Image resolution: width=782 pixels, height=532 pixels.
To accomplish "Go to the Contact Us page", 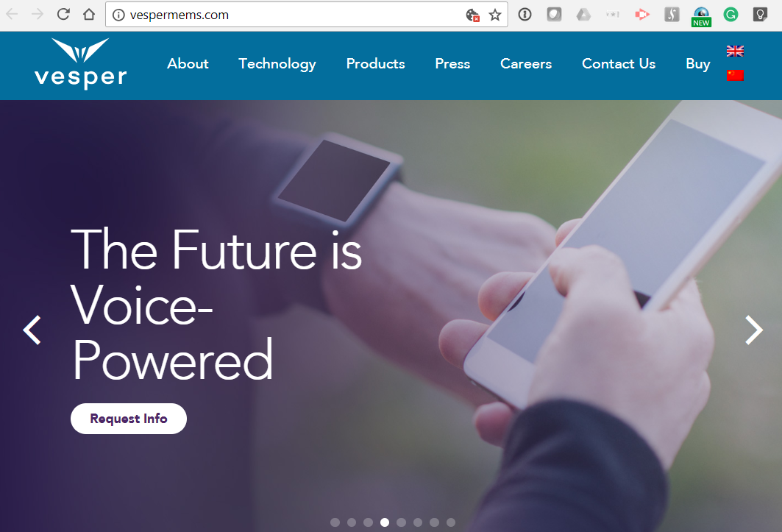I will tap(619, 64).
